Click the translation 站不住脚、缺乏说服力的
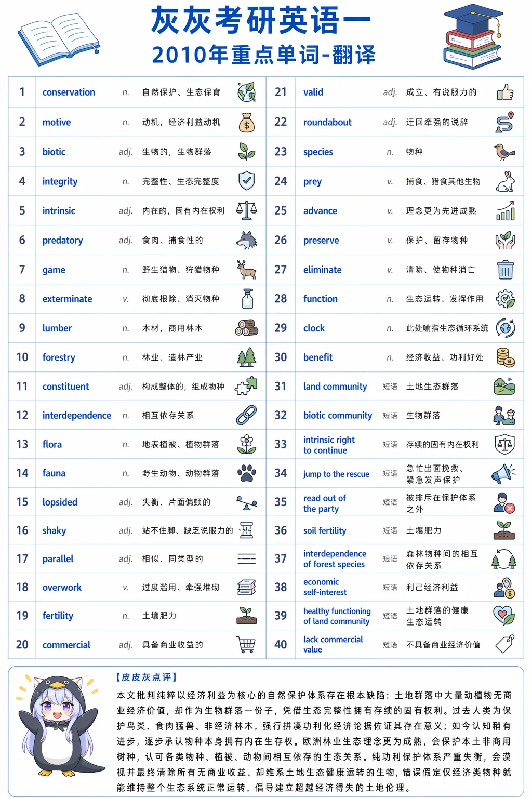532x798 pixels. pyautogui.click(x=188, y=530)
